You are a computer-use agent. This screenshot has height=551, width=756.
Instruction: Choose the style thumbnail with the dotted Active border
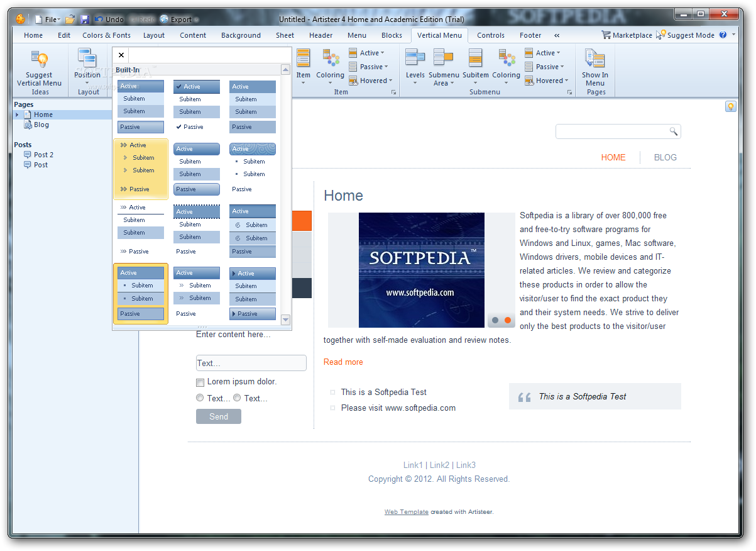click(197, 230)
